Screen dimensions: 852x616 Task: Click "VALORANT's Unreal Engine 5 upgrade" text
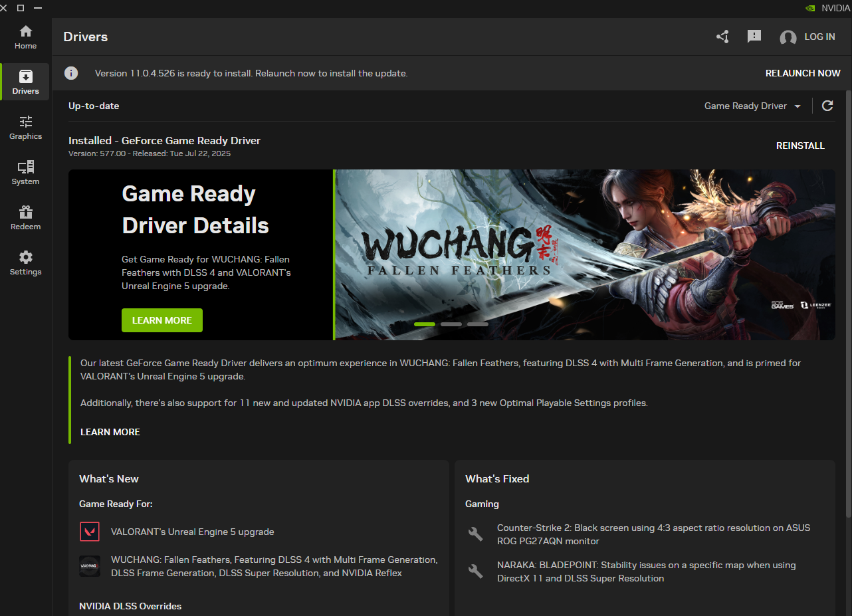click(193, 532)
